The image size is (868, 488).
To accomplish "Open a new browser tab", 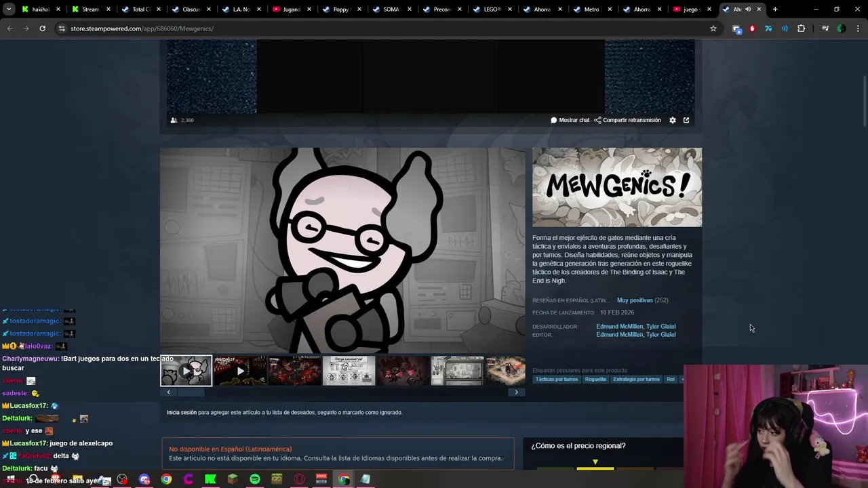I will pyautogui.click(x=775, y=9).
